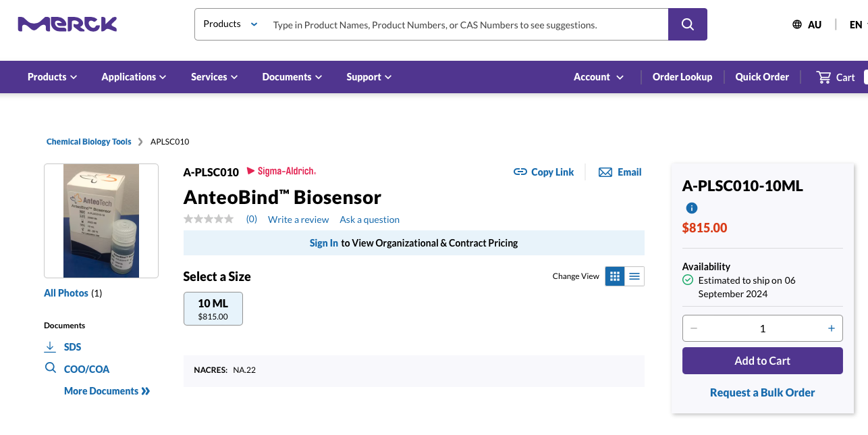This screenshot has height=435, width=868.
Task: Click the estimated ship date text
Action: tap(747, 287)
